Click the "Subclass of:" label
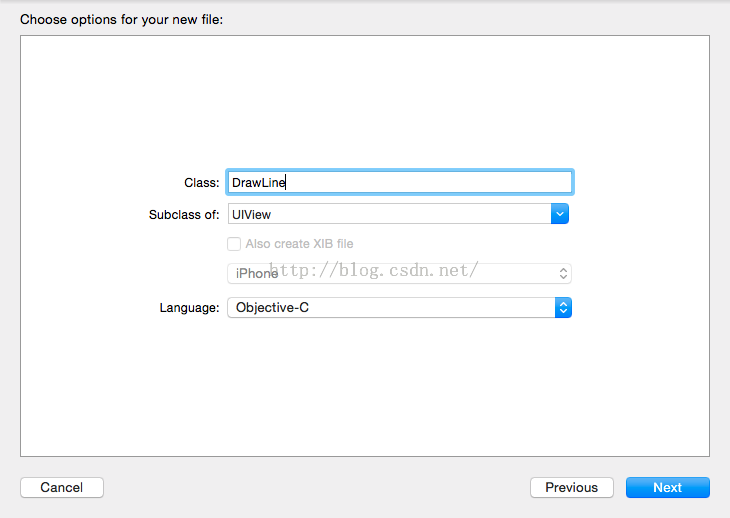 184,215
